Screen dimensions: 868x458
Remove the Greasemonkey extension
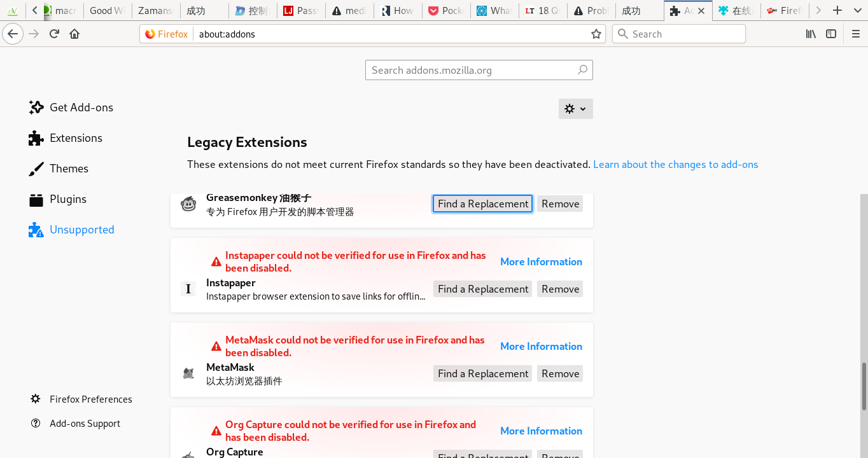(560, 204)
